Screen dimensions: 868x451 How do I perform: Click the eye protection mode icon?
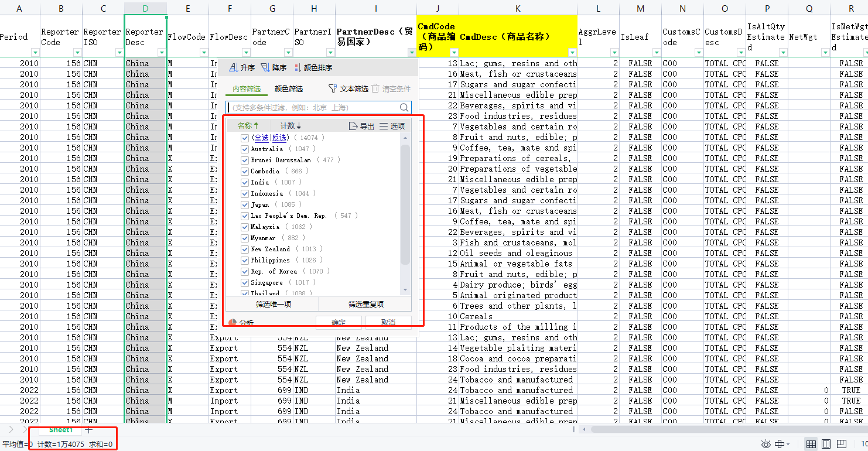pos(766,444)
